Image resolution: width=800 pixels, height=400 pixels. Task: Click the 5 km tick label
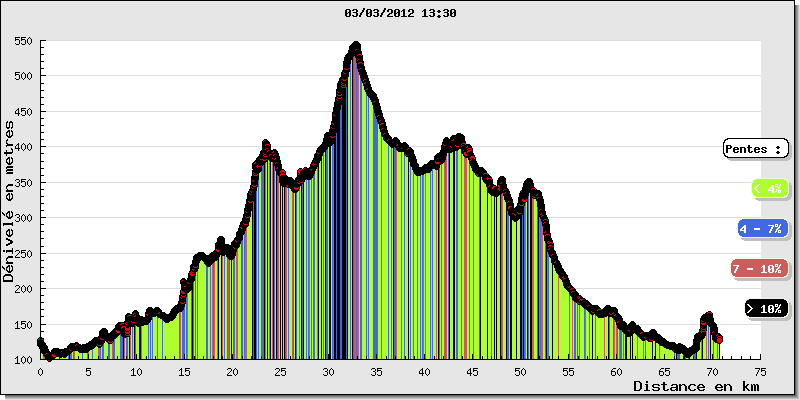coord(88,371)
